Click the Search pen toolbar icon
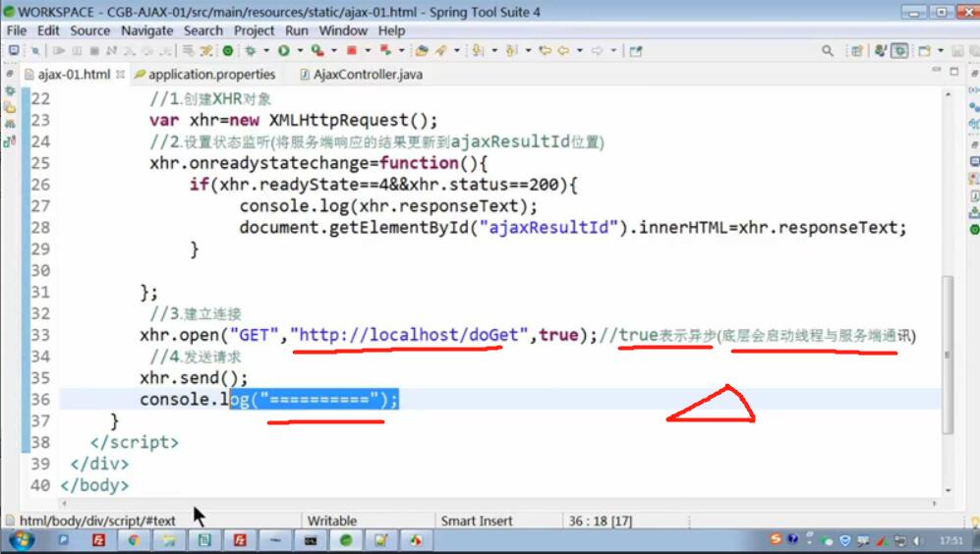 pos(441,51)
